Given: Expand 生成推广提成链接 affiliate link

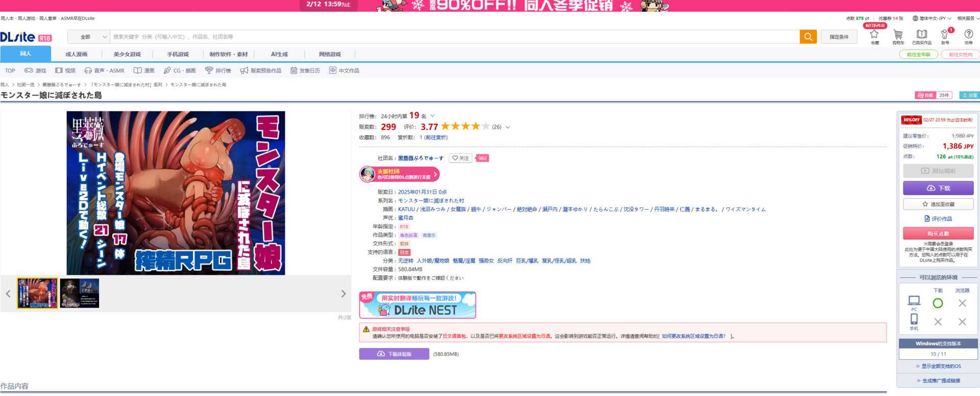Looking at the screenshot, I should pos(938,381).
